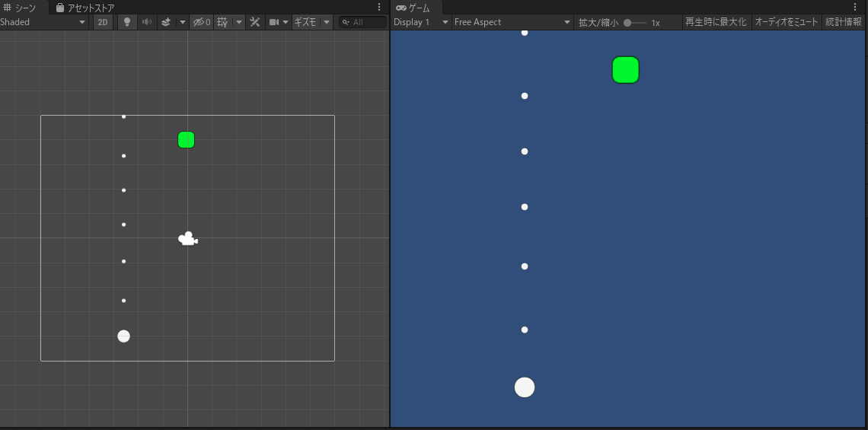The height and width of the screenshot is (430, 868).
Task: Toggle 2D view mode button
Action: [103, 22]
